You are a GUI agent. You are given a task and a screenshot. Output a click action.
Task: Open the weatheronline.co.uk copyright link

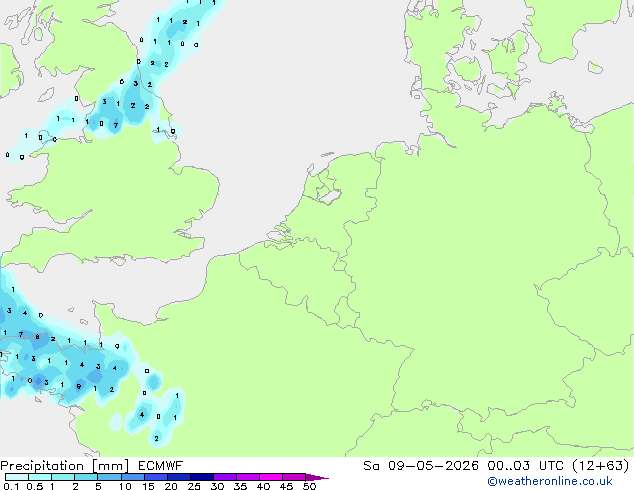click(x=550, y=481)
